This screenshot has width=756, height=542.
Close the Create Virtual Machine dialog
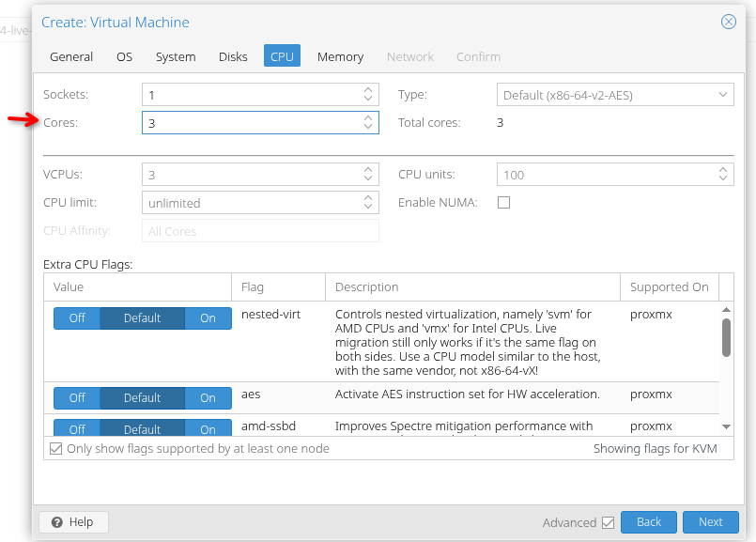728,22
